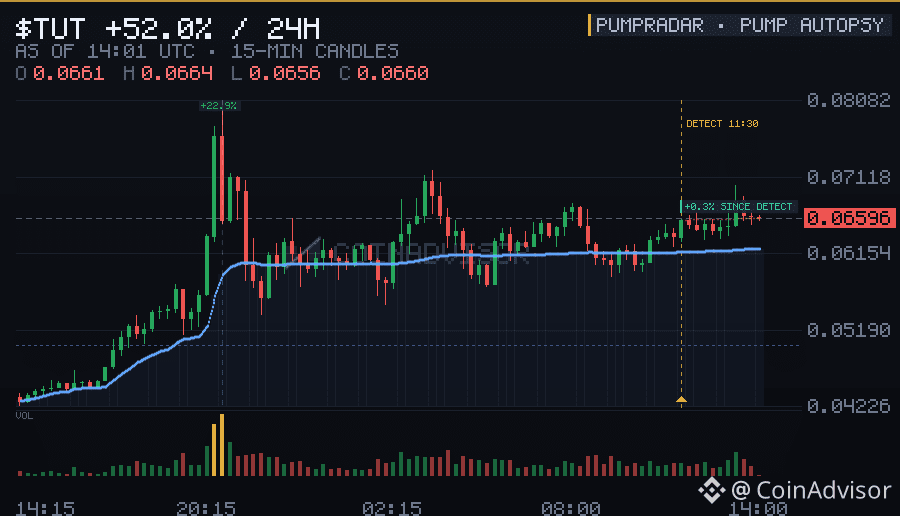Viewport: 900px width, 516px height.
Task: Open the @CoinAdvisor handle
Action: (x=811, y=490)
